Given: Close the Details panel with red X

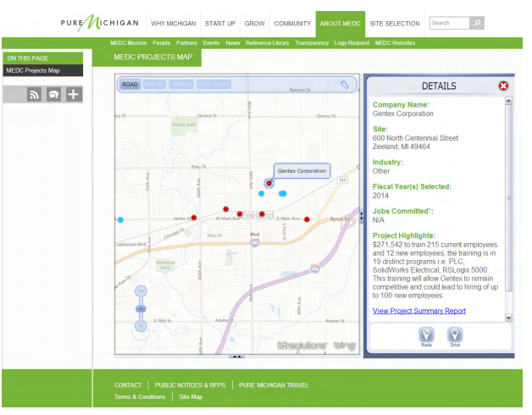Looking at the screenshot, I should click(x=503, y=86).
